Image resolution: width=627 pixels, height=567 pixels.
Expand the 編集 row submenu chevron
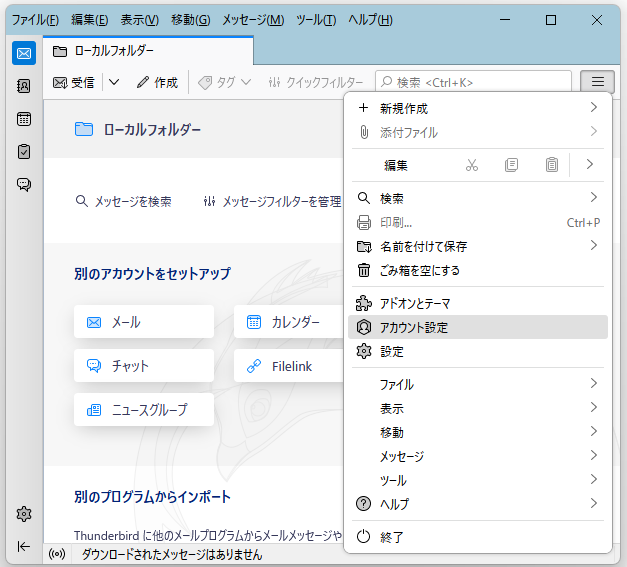coord(589,164)
